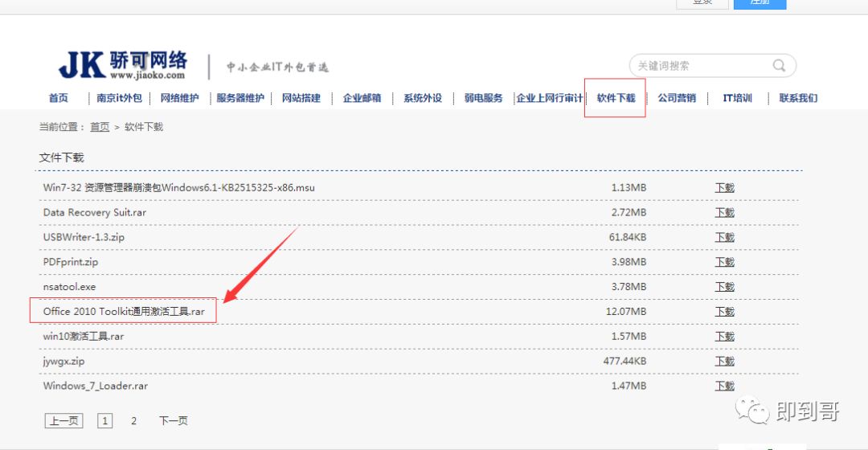Click file name Office 2010 Toolkit通用激活工具.rar
The height and width of the screenshot is (450, 868).
pos(124,312)
